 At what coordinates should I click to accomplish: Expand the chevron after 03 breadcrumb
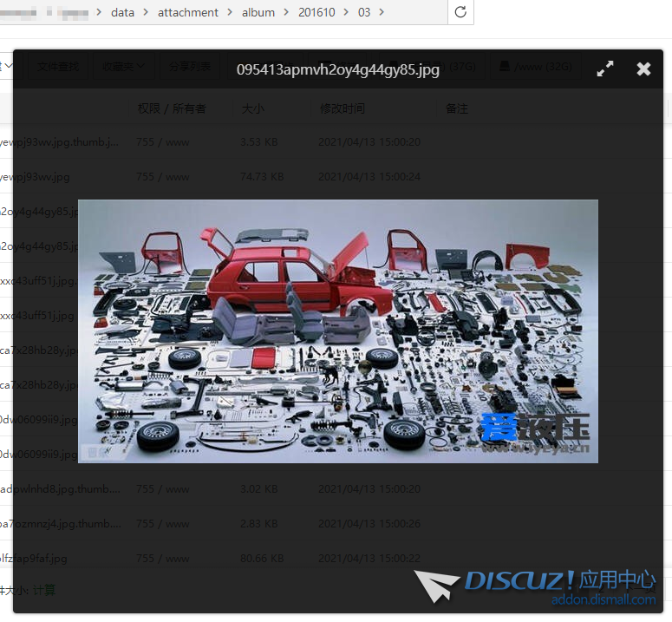pos(382,12)
